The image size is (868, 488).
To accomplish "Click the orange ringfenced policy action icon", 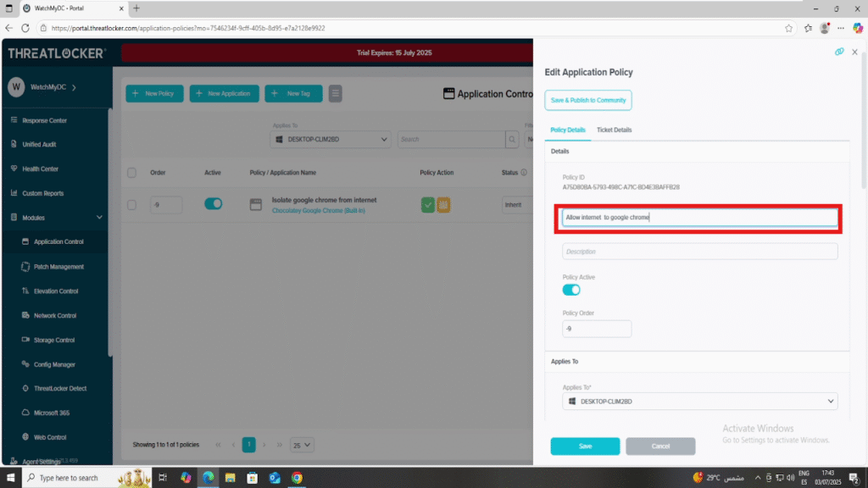I will [443, 205].
